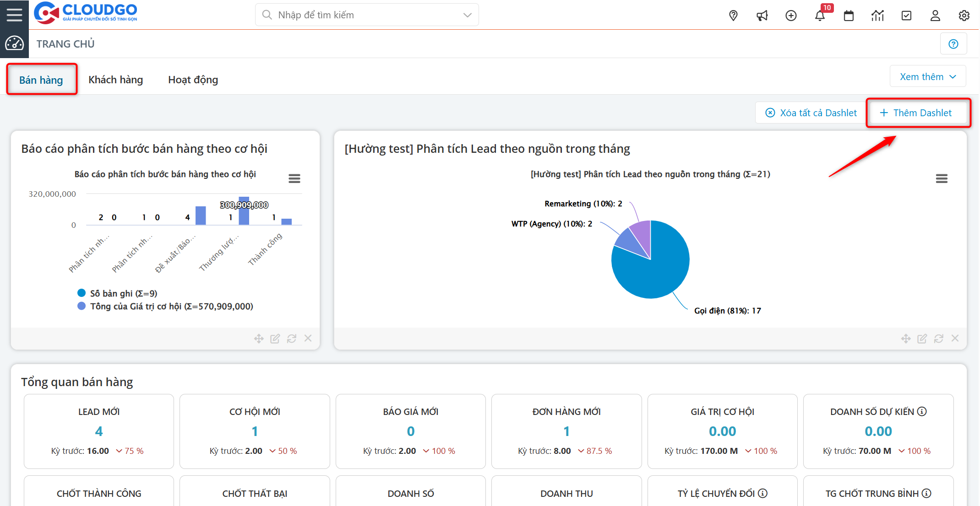980x506 pixels.
Task: Expand the search box dropdown arrow
Action: 467,15
